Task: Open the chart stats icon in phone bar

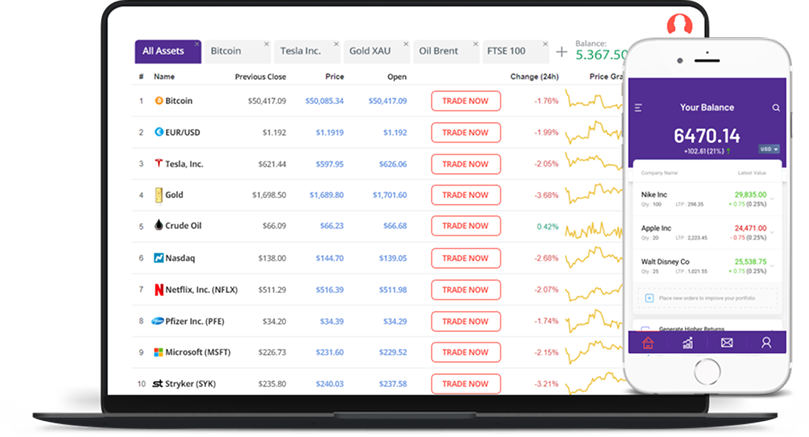Action: coord(688,343)
